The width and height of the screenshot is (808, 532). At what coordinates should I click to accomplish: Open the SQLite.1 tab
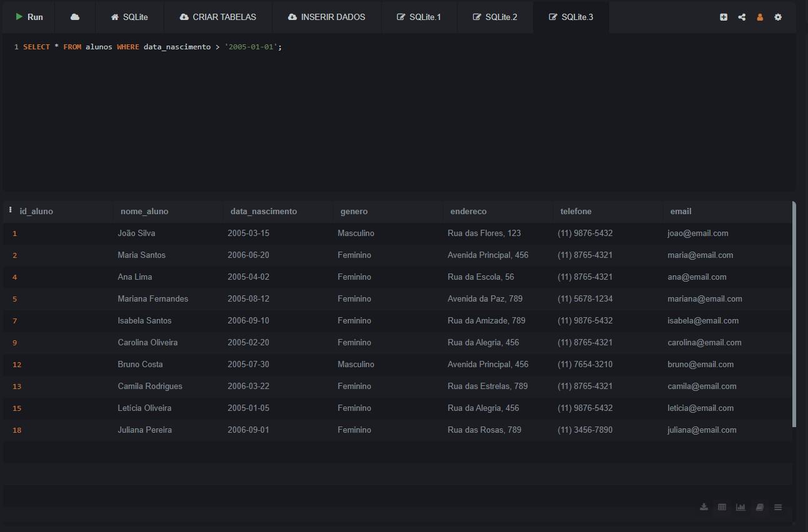[x=419, y=17]
